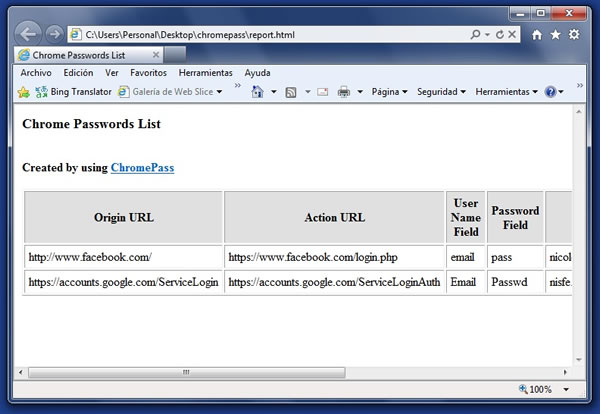Expand the Help dropdown arrow
The image size is (600, 414).
point(561,92)
